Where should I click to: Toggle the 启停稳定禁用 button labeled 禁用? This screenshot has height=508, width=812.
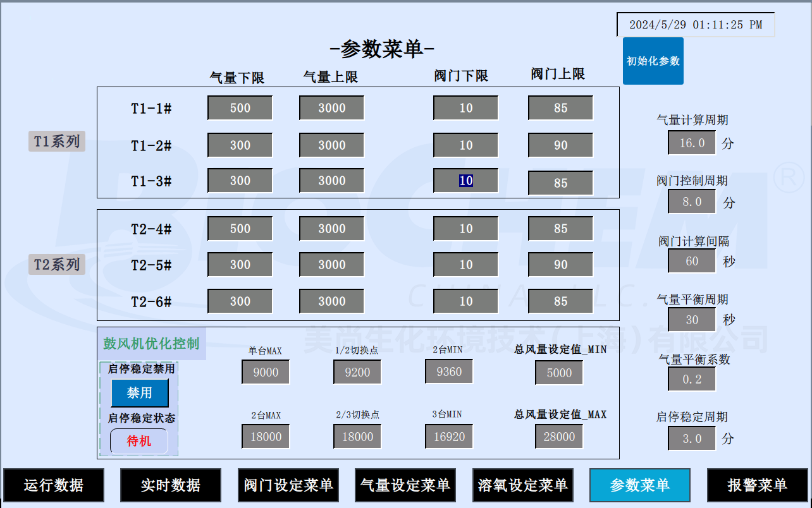click(x=140, y=393)
